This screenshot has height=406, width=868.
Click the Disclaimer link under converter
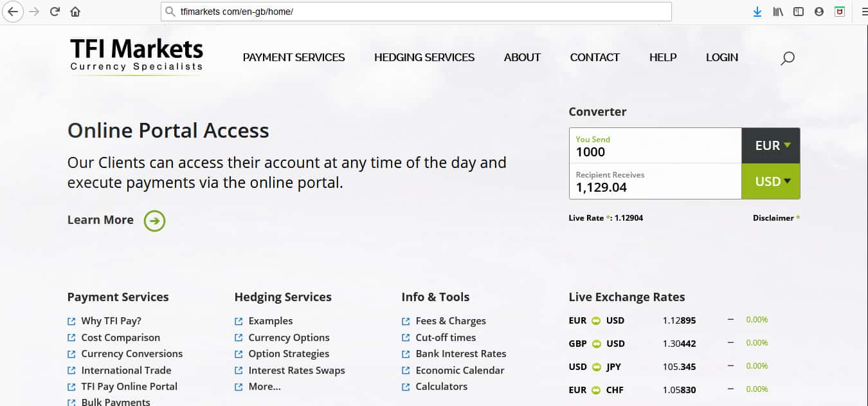(x=773, y=218)
